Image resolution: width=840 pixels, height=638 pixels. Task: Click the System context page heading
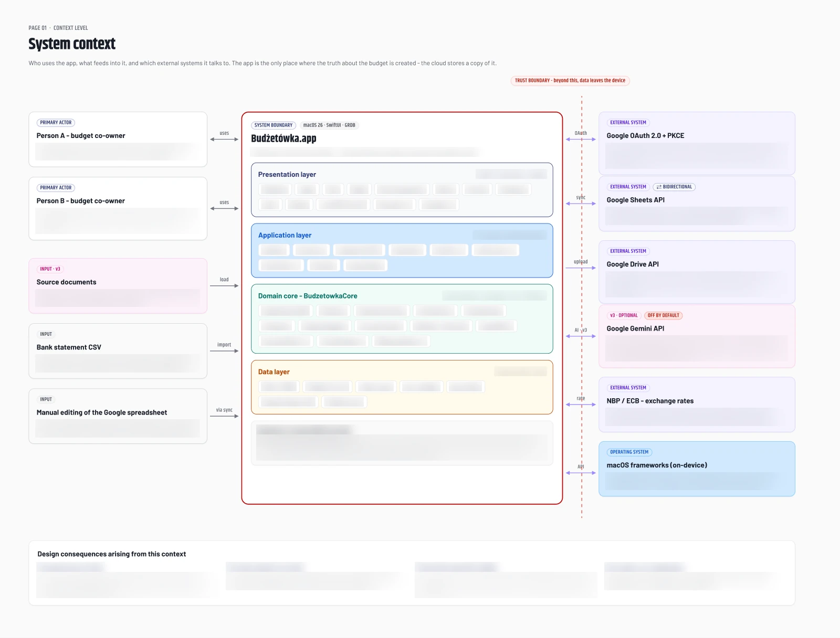pyautogui.click(x=72, y=44)
